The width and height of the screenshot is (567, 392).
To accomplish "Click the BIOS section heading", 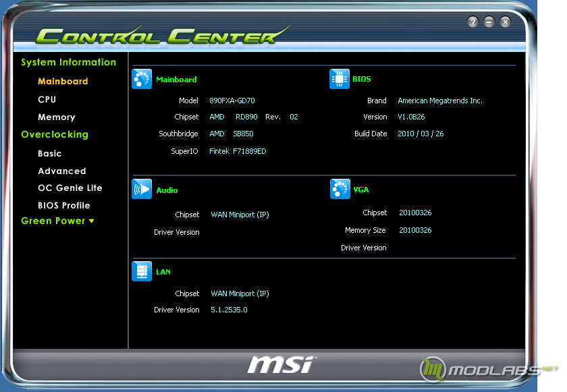I will [362, 79].
